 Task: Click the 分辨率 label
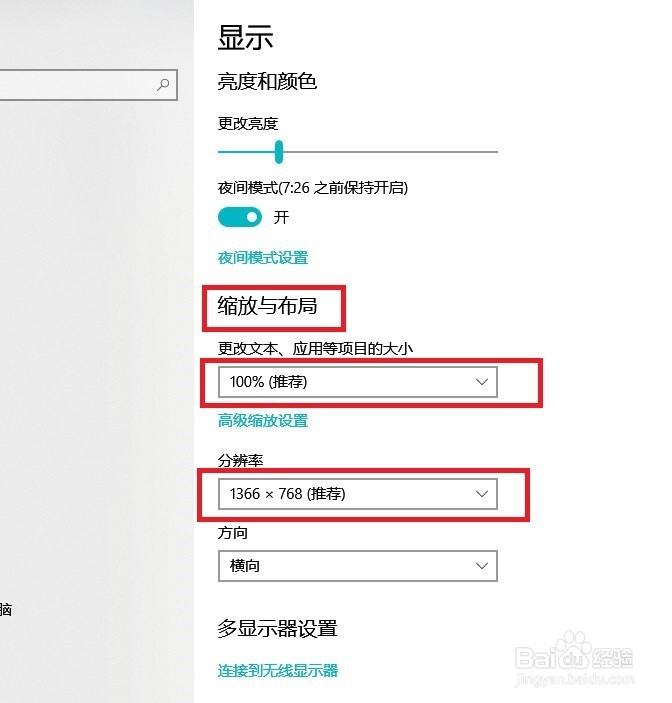240,460
